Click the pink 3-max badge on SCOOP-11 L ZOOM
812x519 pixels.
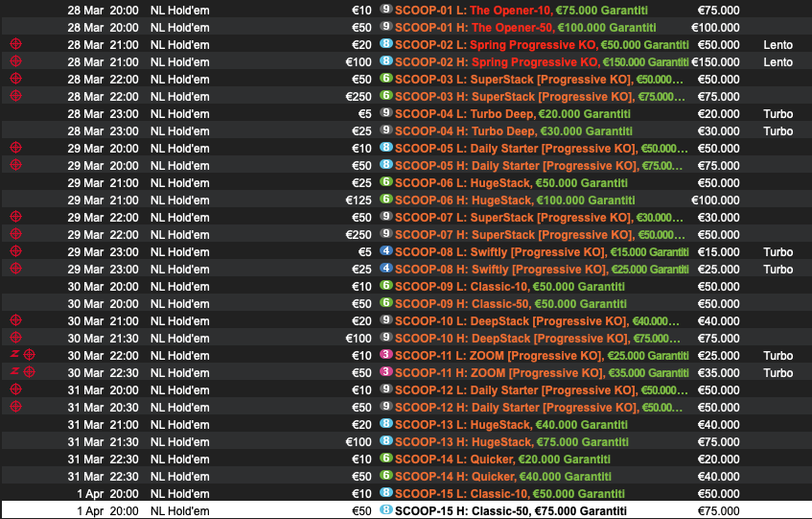385,354
